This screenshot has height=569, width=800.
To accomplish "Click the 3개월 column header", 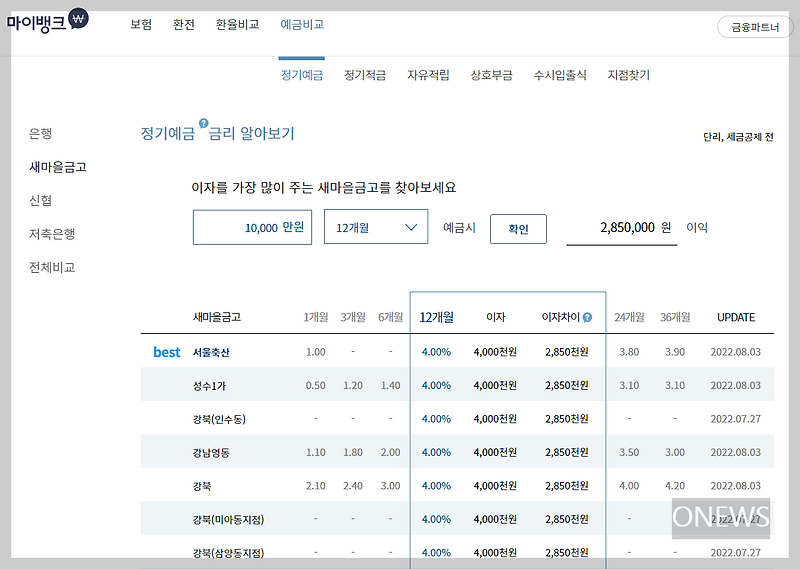I will (353, 317).
